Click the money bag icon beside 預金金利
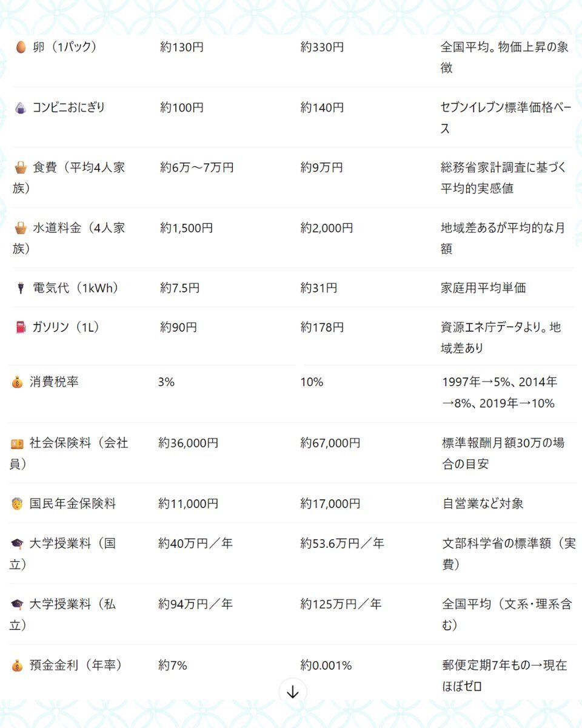This screenshot has height=728, width=582. 17,666
